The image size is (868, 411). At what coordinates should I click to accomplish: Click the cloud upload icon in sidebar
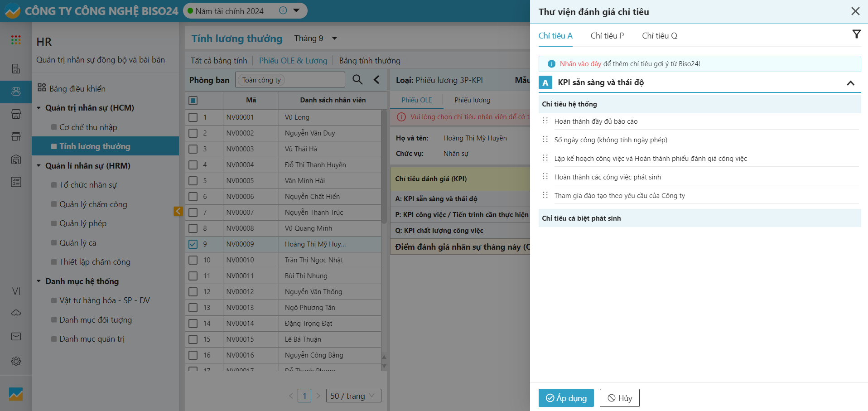(x=16, y=314)
